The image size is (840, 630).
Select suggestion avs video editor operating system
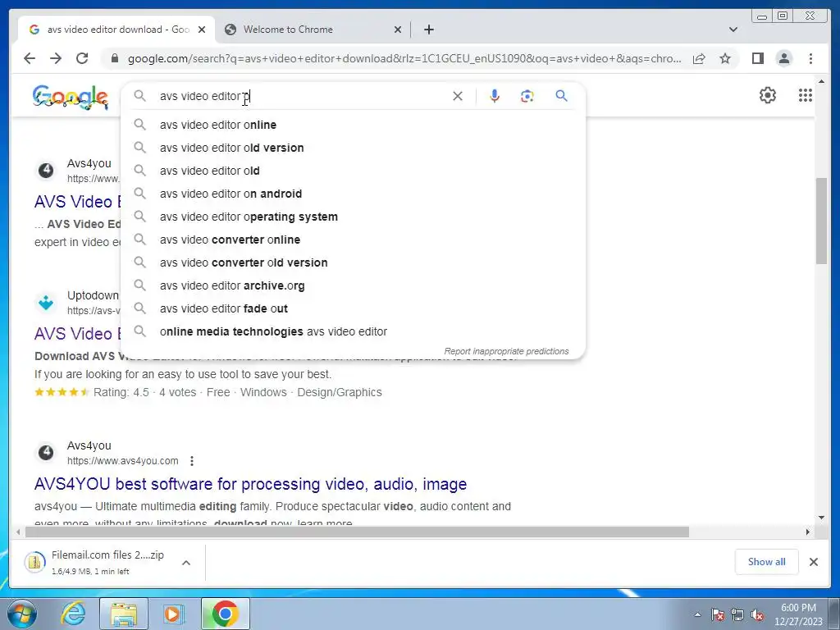tap(353, 217)
